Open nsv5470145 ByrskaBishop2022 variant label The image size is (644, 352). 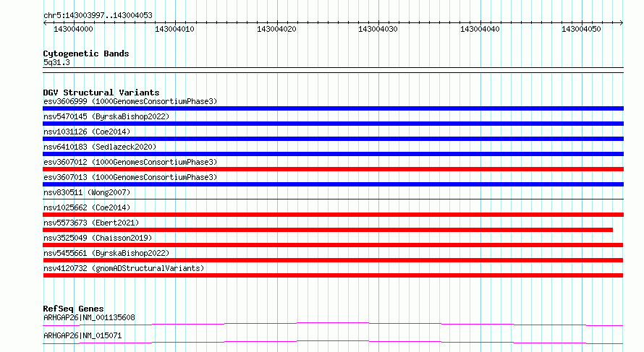pyautogui.click(x=106, y=116)
